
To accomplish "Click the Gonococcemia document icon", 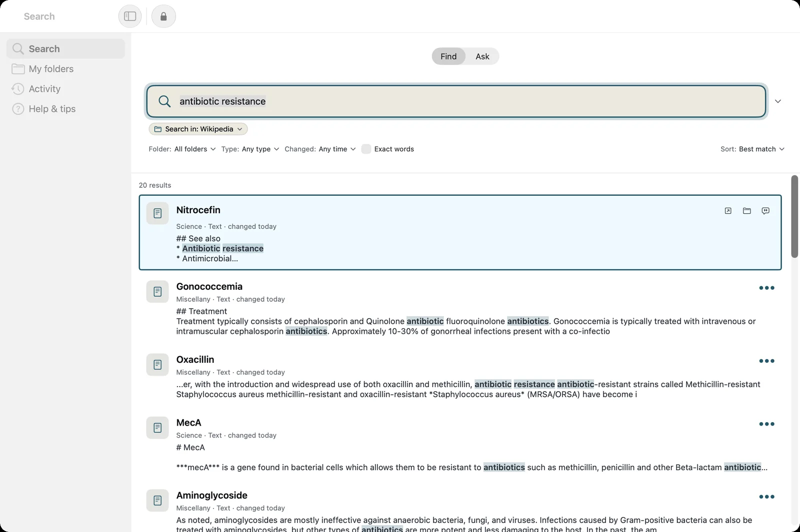I will click(x=157, y=291).
